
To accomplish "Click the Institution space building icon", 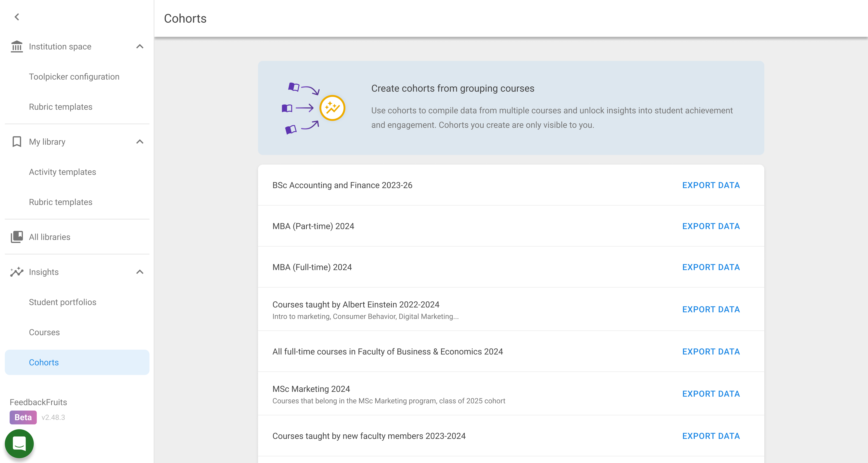I will (17, 46).
